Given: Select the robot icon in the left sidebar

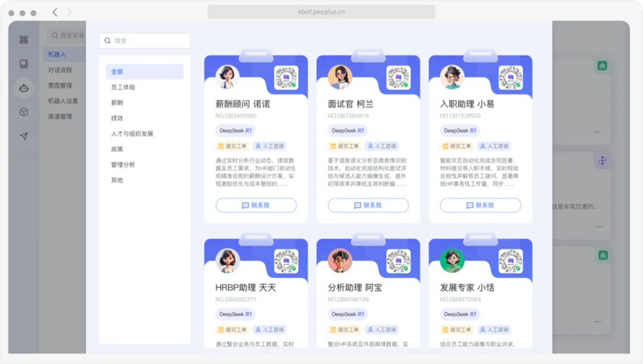Looking at the screenshot, I should point(23,87).
